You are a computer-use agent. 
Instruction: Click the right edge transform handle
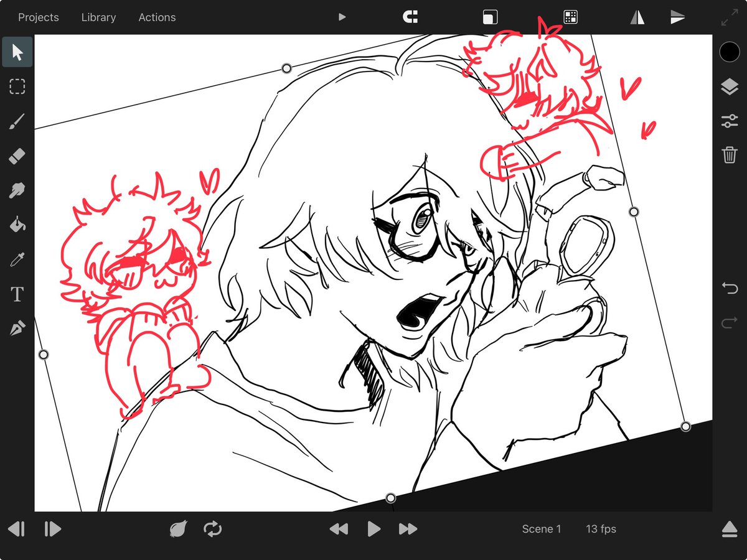tap(634, 212)
